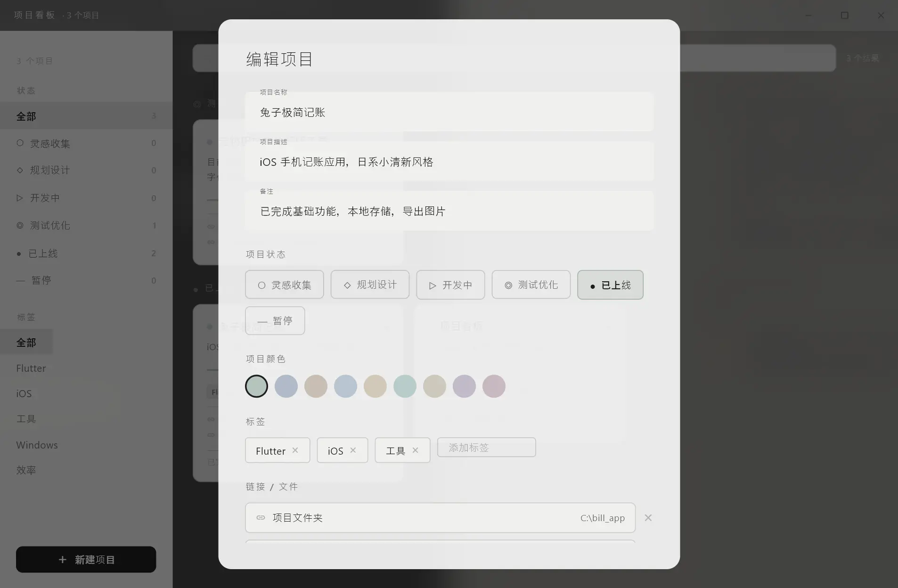Edit the 项目名称 field 兔子极简记账
Image resolution: width=898 pixels, height=588 pixels.
click(449, 112)
